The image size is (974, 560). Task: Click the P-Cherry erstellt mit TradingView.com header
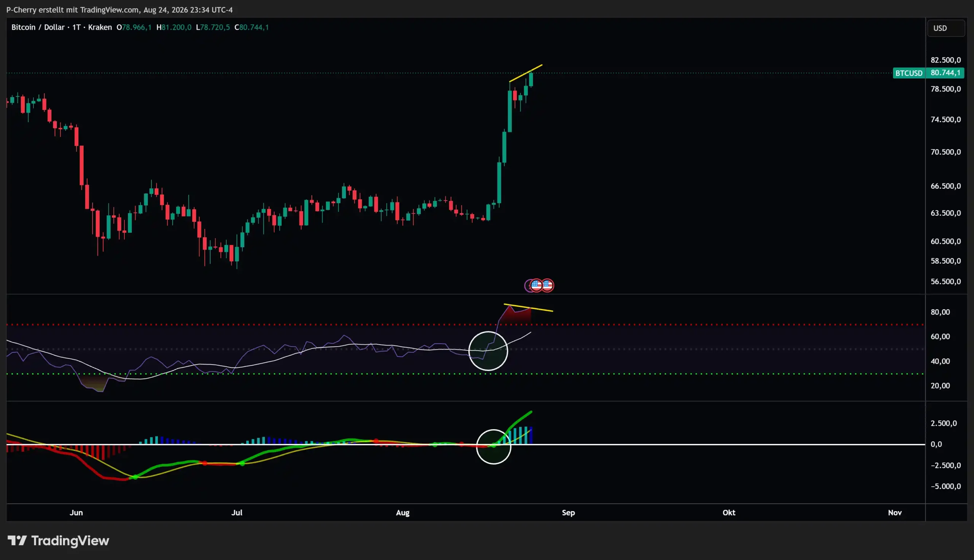pyautogui.click(x=119, y=10)
